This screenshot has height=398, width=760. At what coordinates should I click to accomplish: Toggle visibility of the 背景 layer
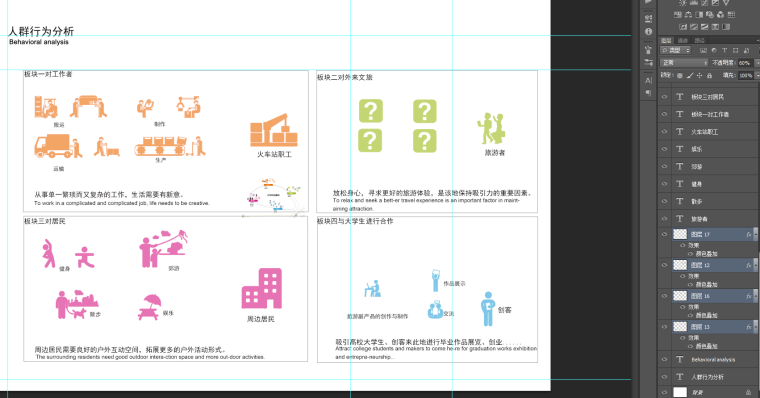tap(665, 392)
